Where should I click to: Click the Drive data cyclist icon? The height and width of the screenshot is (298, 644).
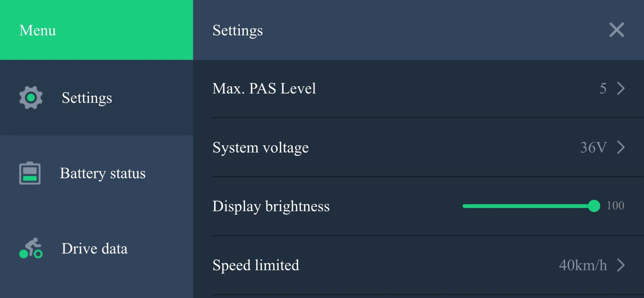pyautogui.click(x=31, y=248)
